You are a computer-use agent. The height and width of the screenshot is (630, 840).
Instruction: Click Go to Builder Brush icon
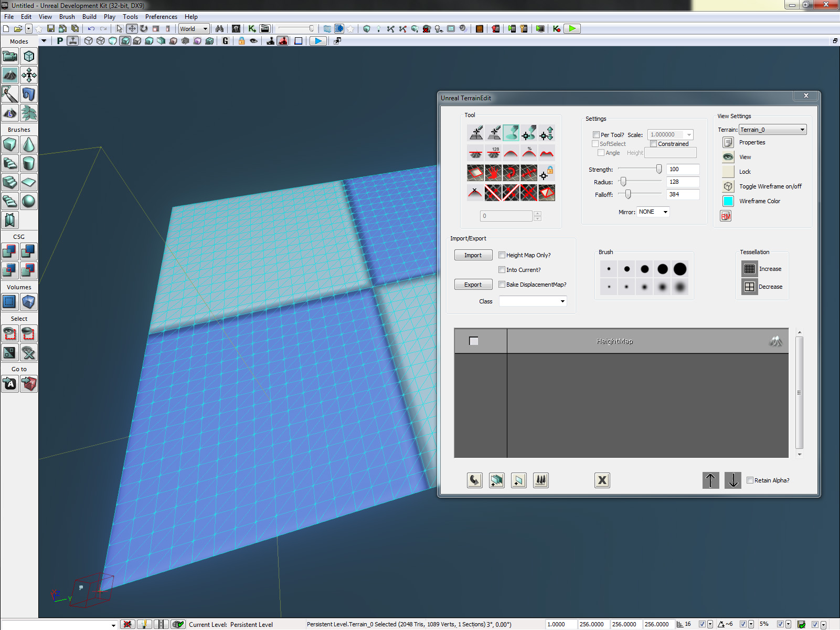tap(29, 384)
